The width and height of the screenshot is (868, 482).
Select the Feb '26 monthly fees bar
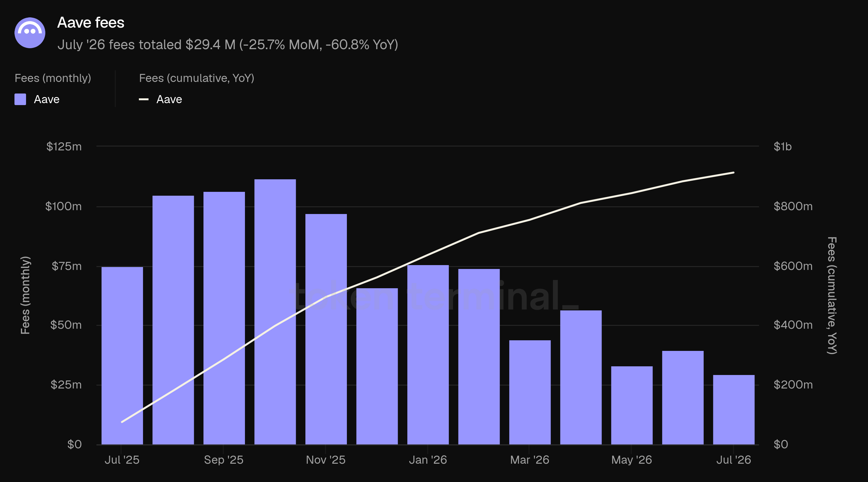[479, 357]
